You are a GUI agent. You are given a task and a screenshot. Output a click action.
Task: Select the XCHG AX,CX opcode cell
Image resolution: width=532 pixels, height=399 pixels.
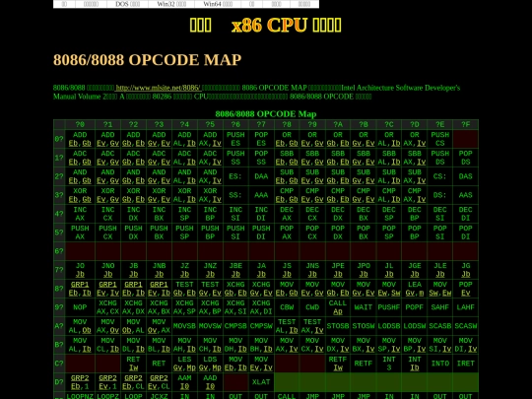107,307
